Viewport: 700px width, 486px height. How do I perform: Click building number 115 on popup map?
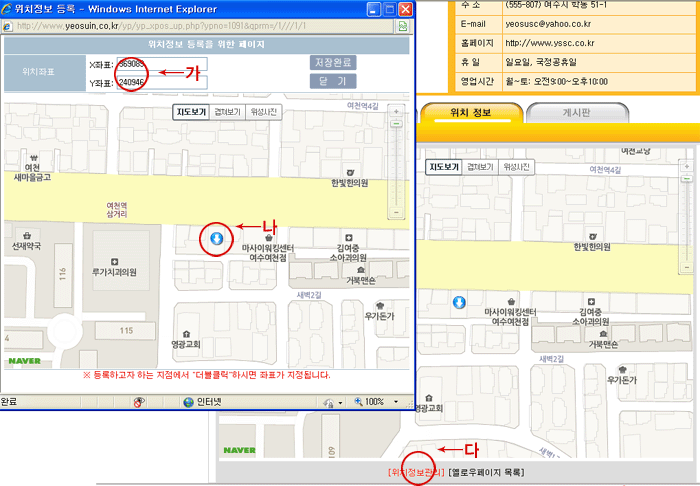pos(126,331)
